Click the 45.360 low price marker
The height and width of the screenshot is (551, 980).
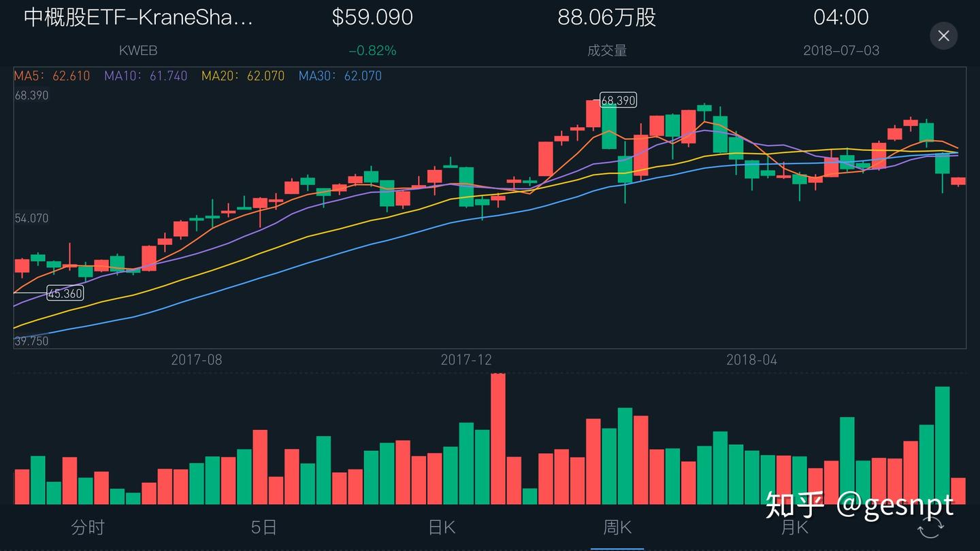(x=65, y=293)
